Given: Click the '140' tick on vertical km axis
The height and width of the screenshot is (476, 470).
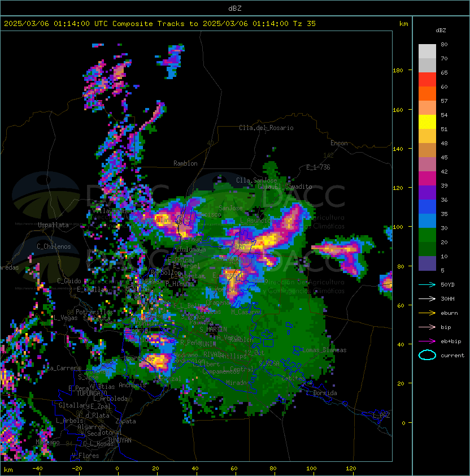Looking at the screenshot, I should [398, 149].
